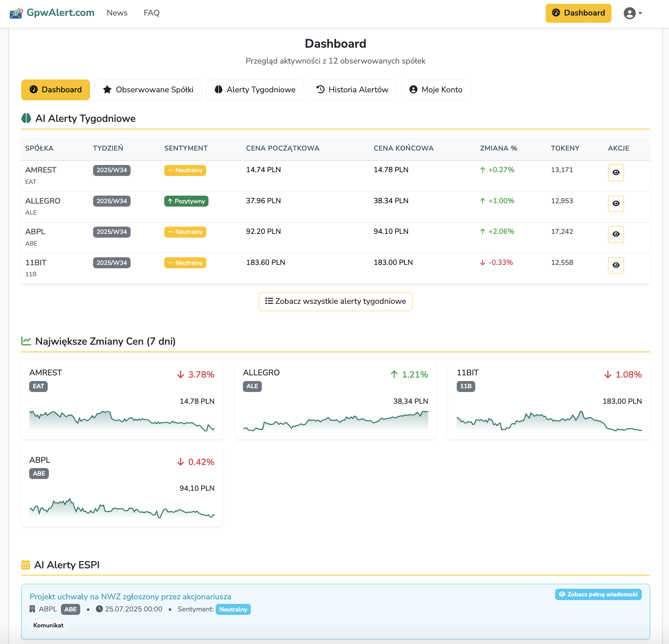Click Zobacz wszystkie alerty tygodniowe button
The height and width of the screenshot is (644, 669).
coord(336,302)
